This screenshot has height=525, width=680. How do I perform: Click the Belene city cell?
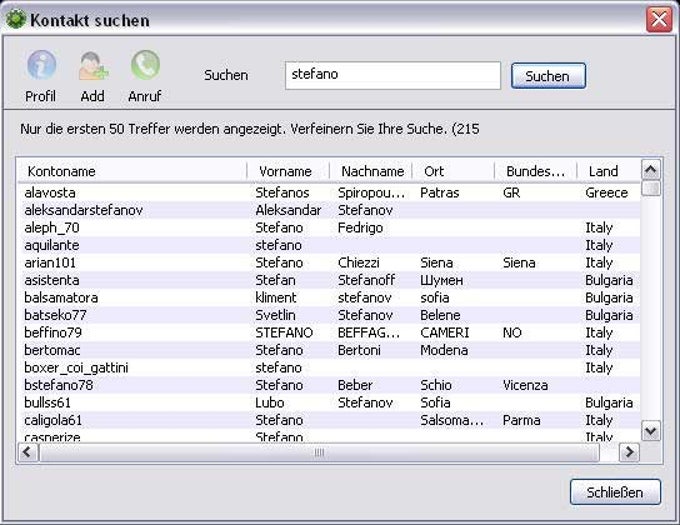tap(440, 315)
